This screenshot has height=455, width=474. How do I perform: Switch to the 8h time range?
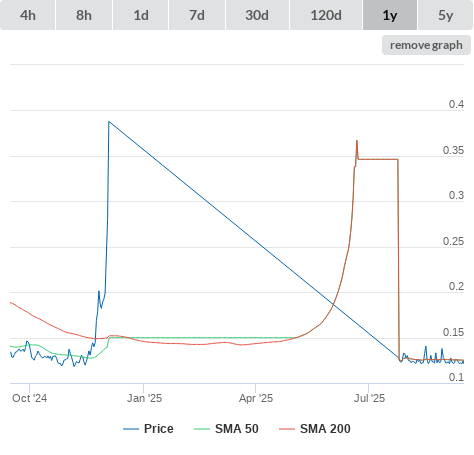[84, 15]
